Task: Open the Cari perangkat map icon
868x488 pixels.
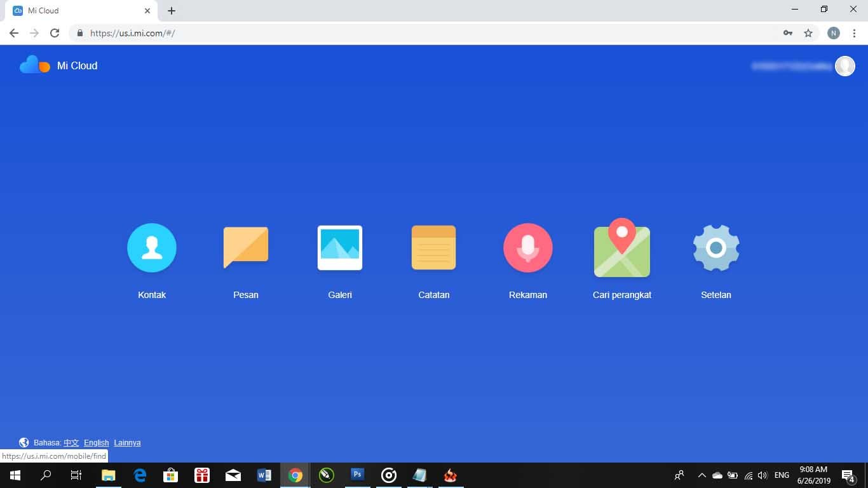Action: tap(622, 248)
